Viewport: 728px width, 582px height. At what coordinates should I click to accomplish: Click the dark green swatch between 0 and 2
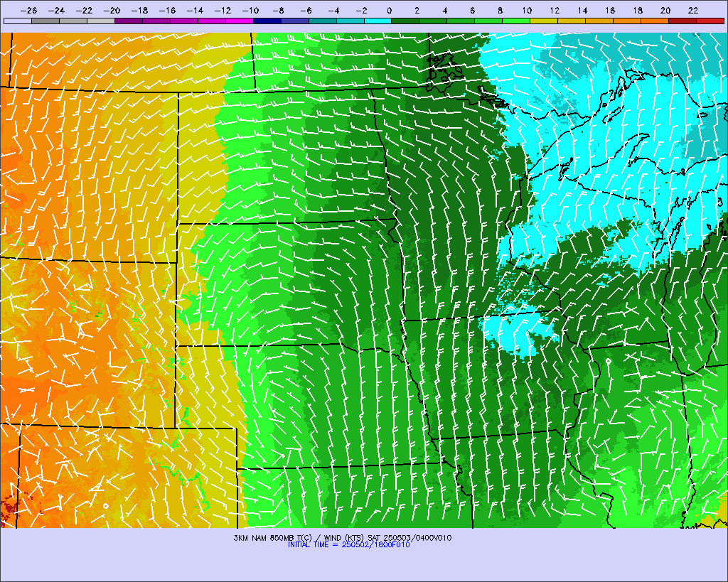coord(406,21)
